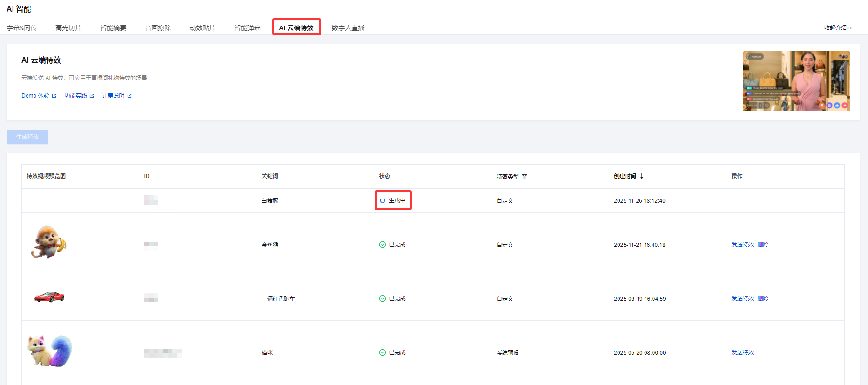The image size is (868, 385).
Task: Click 发送特效 for 金丝猴
Action: coord(742,245)
